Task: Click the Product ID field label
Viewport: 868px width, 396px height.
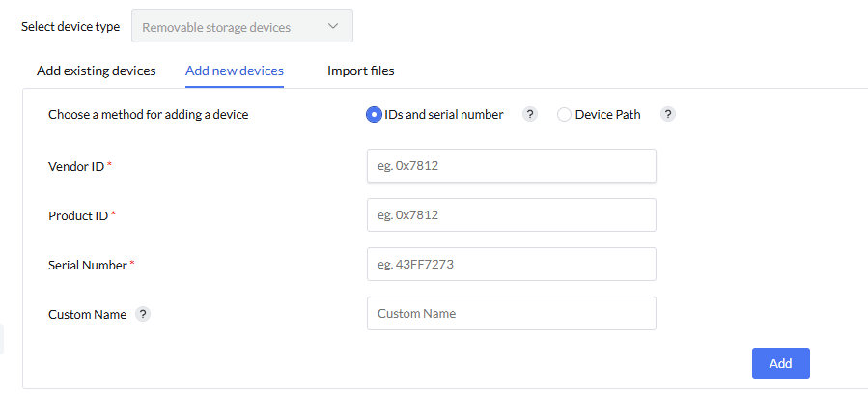Action: pyautogui.click(x=78, y=215)
